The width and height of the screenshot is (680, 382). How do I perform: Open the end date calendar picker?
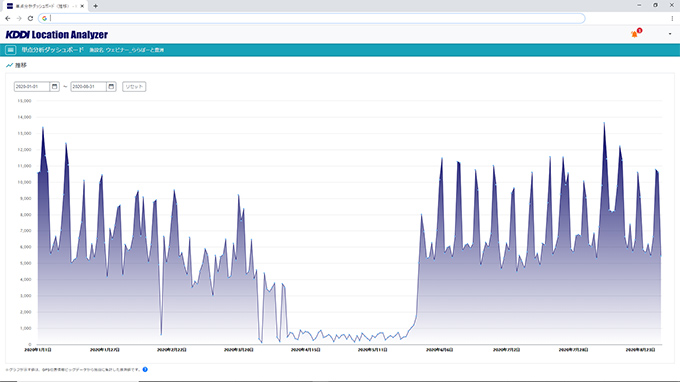111,86
